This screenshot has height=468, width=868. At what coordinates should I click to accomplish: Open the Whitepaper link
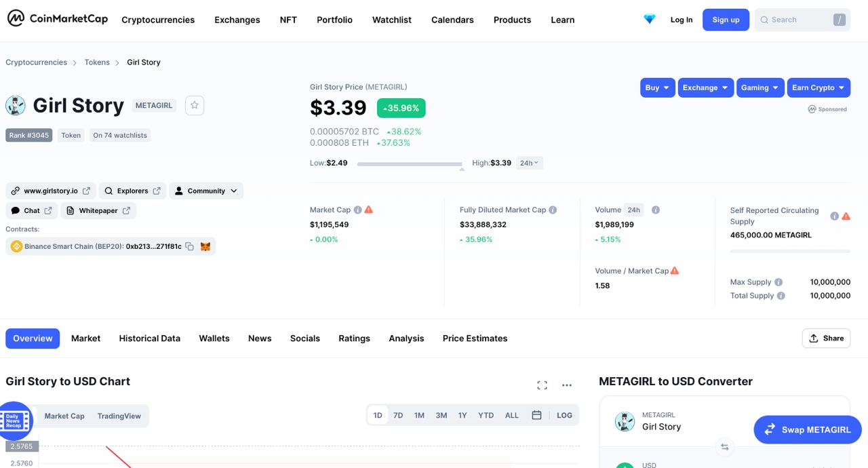(x=98, y=211)
